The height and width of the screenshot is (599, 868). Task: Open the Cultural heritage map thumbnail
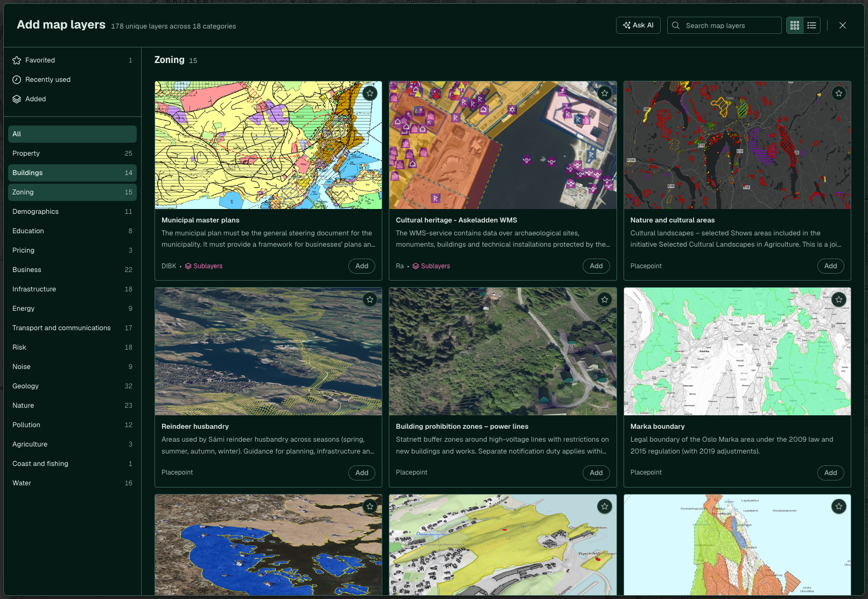(503, 145)
